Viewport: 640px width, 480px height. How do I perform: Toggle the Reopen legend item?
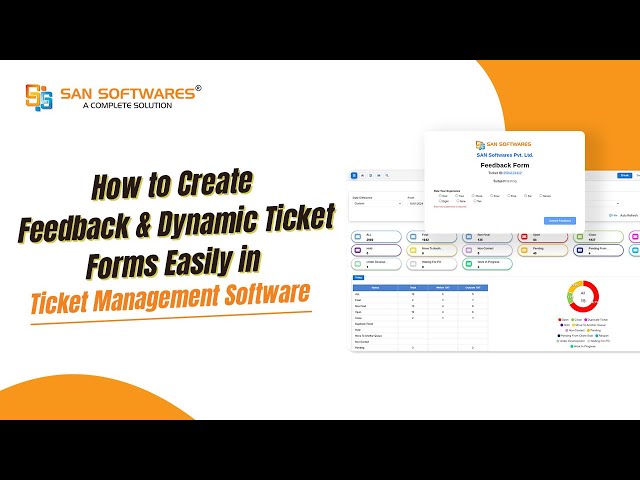coord(602,336)
